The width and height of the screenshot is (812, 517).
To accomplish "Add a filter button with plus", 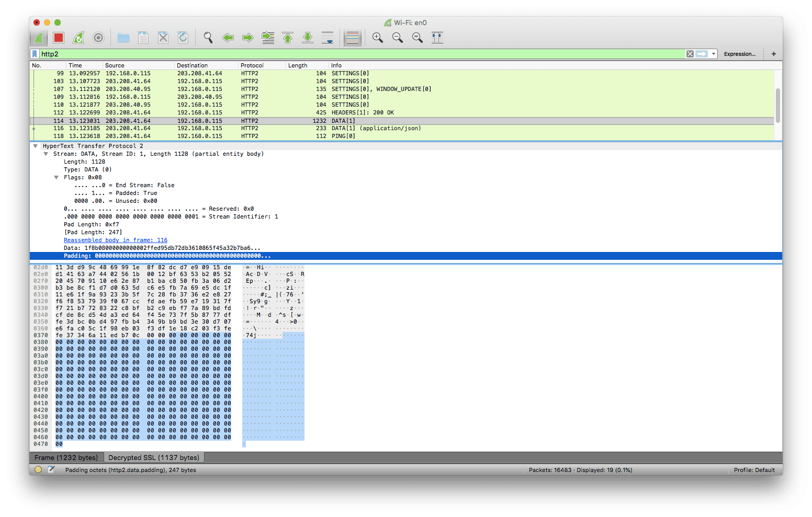I will [774, 54].
